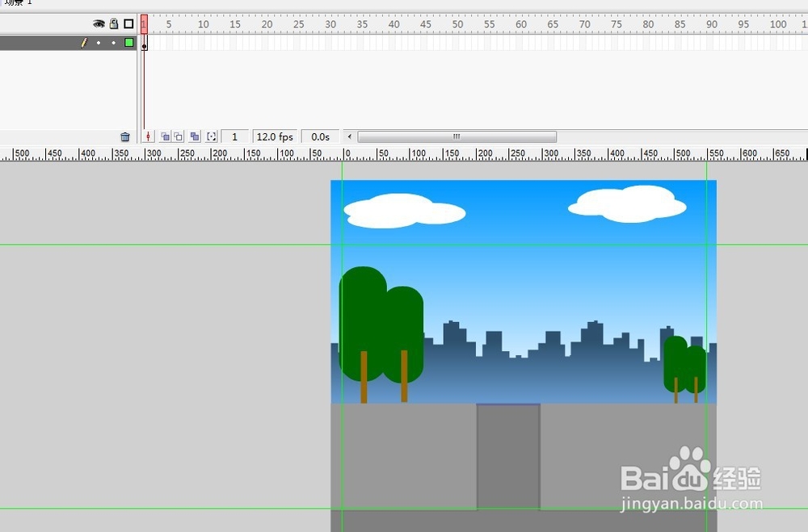Viewport: 808px width, 532px height.
Task: Select the keyframe at frame 1
Action: tap(145, 43)
